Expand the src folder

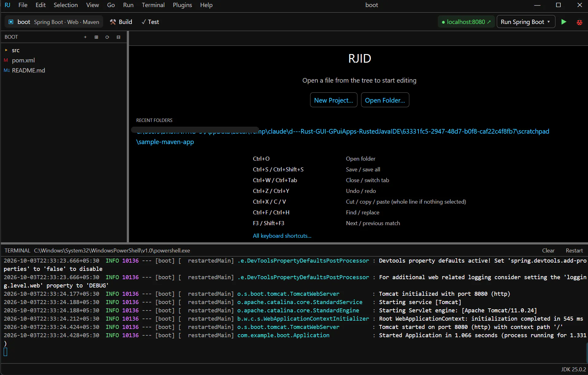tap(6, 50)
